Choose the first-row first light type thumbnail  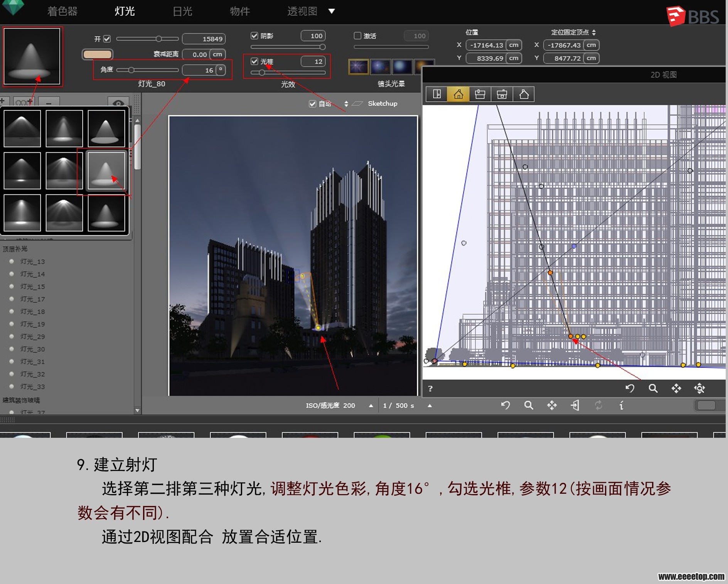(22, 128)
